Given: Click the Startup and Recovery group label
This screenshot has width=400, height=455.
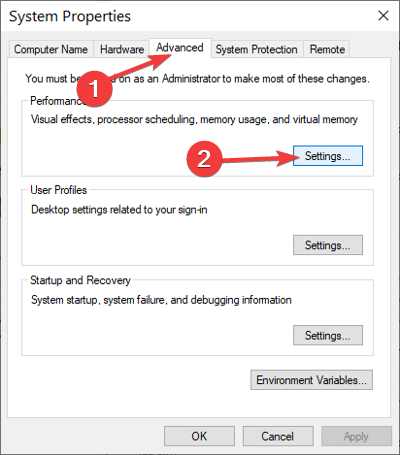Looking at the screenshot, I should pyautogui.click(x=80, y=280).
